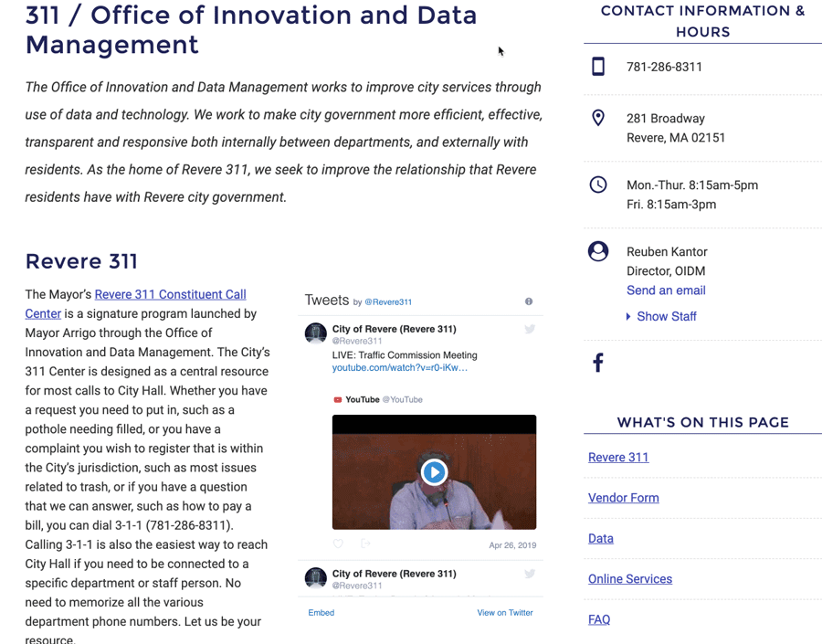Image resolution: width=822 pixels, height=644 pixels.
Task: Click Send an email link
Action: pyautogui.click(x=666, y=290)
